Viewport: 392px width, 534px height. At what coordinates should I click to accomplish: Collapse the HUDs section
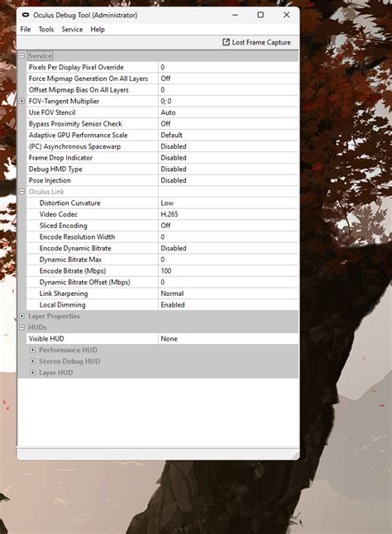(x=22, y=327)
